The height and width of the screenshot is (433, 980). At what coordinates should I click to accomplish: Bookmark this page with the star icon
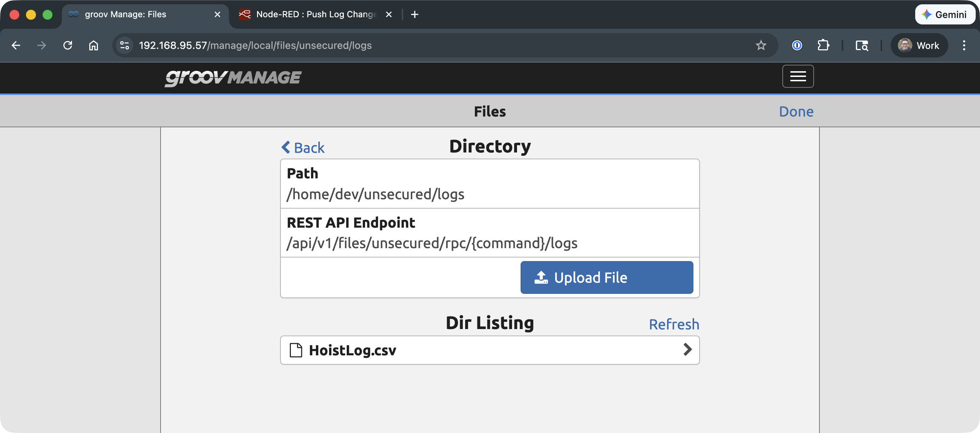pos(760,45)
